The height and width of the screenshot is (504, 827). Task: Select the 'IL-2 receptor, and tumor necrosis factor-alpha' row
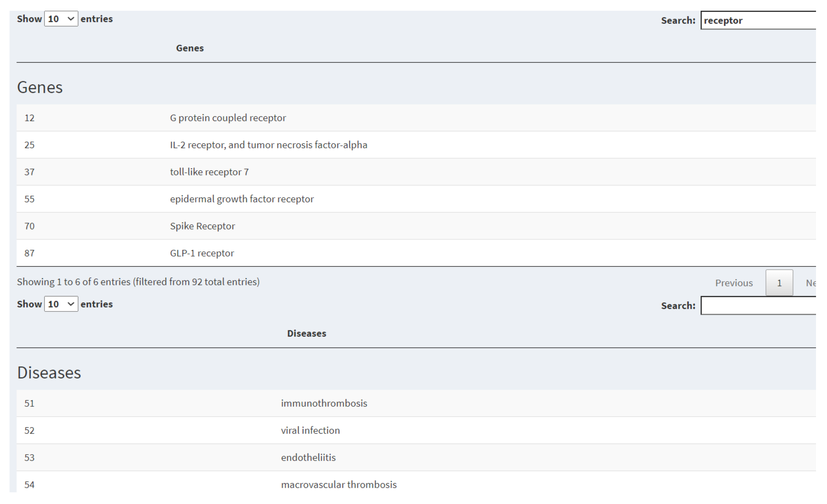pyautogui.click(x=269, y=145)
